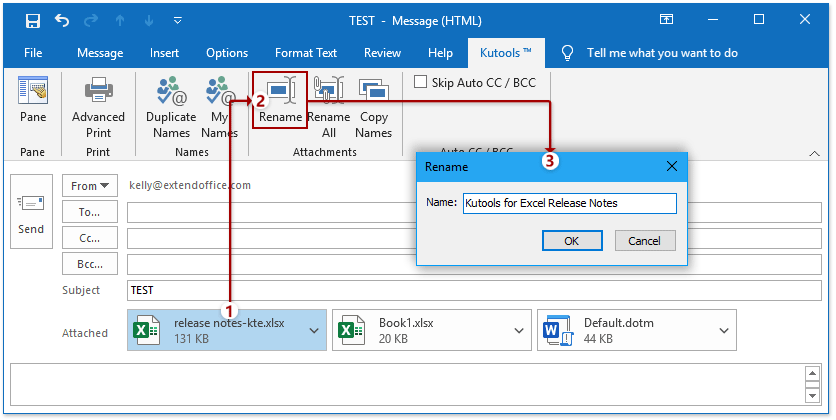Screen dimensions: 836x420
Task: Click the Excel icon of Book1.xlsx
Action: click(351, 330)
